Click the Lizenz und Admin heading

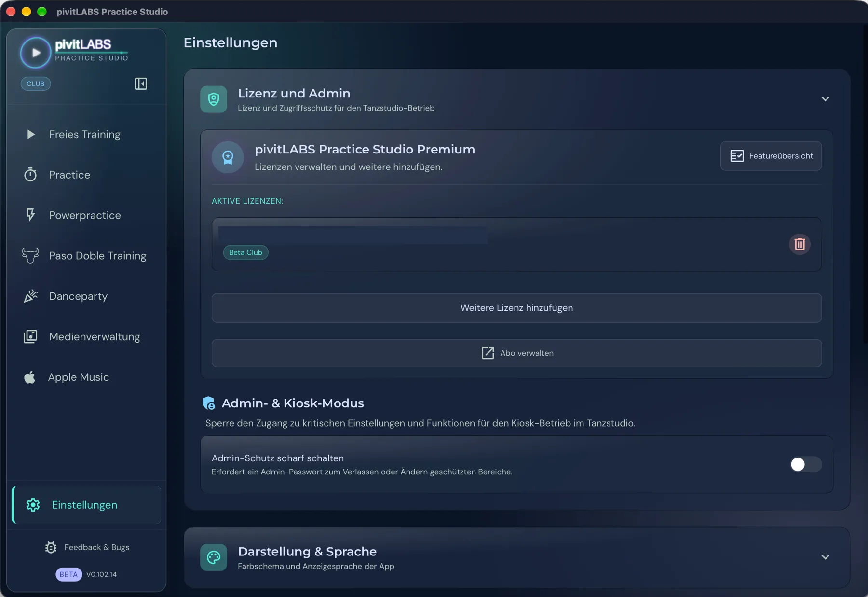click(294, 93)
